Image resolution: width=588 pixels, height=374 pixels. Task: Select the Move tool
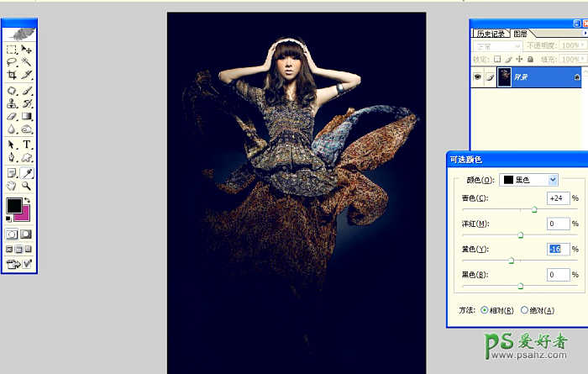pos(27,50)
